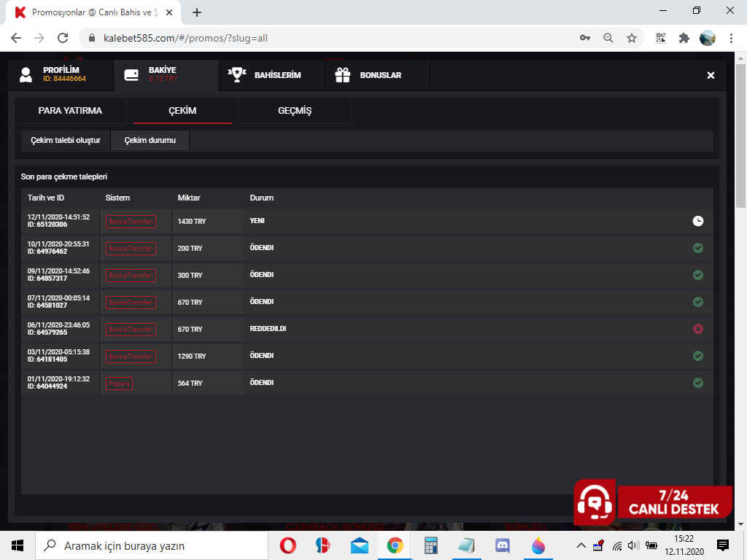Click the Tarih ve ID column header

pos(46,198)
